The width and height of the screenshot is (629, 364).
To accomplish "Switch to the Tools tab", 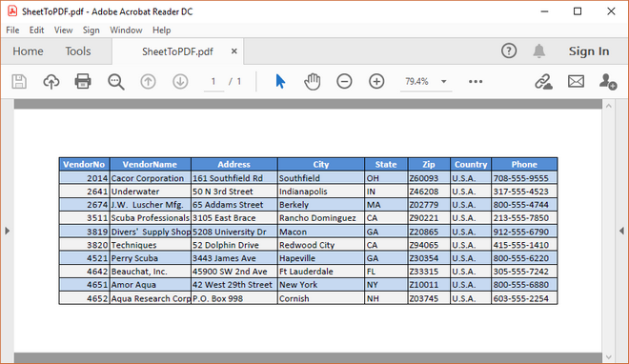I will click(x=78, y=51).
